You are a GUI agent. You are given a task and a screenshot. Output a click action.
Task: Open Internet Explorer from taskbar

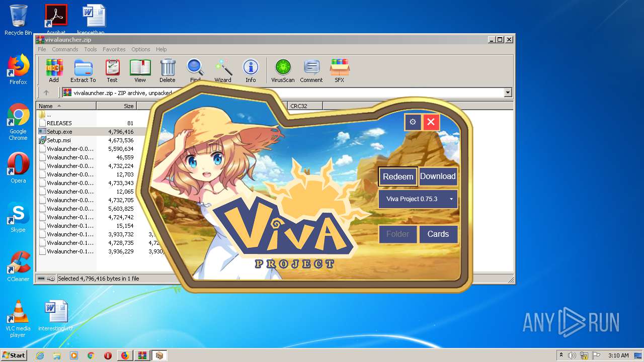(x=40, y=355)
